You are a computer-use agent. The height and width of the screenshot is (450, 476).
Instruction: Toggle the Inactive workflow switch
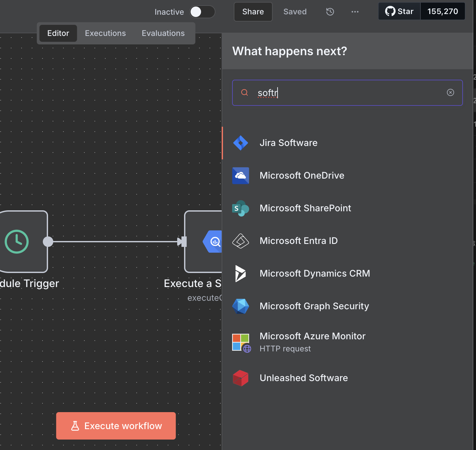point(202,12)
